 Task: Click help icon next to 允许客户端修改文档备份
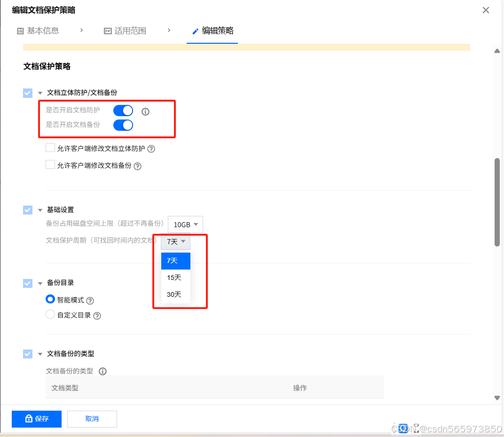138,166
